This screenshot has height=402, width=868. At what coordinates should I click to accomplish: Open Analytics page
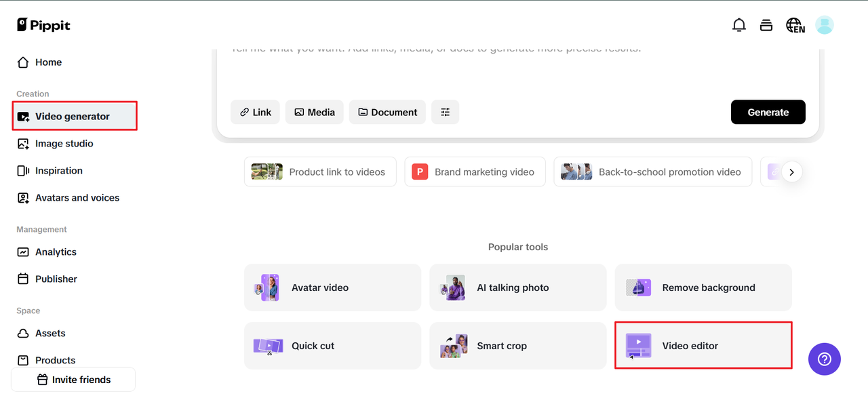click(73, 252)
